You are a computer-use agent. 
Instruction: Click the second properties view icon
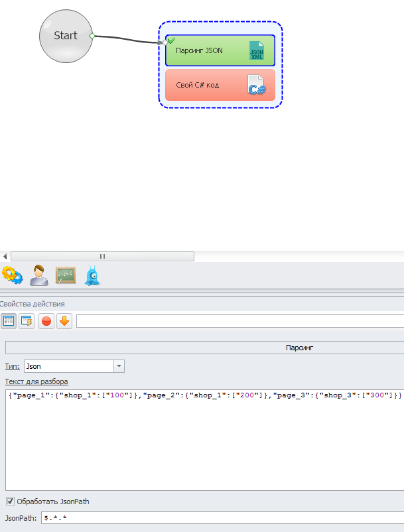(x=27, y=322)
